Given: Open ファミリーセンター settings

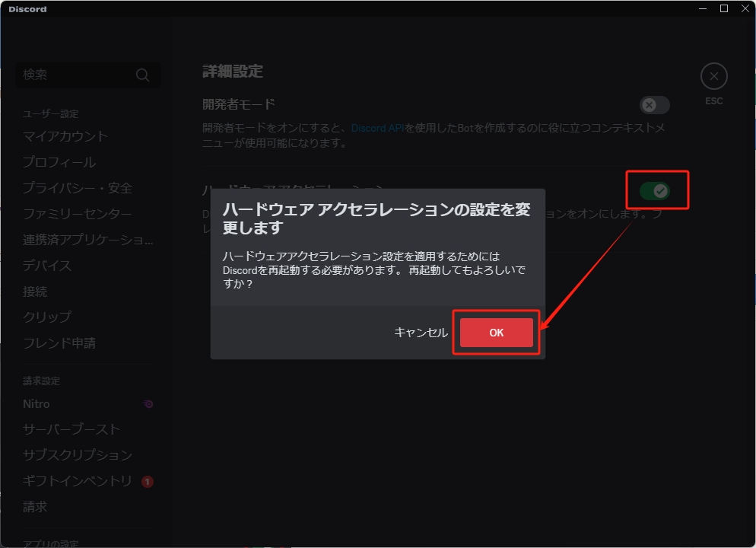Looking at the screenshot, I should pyautogui.click(x=77, y=214).
